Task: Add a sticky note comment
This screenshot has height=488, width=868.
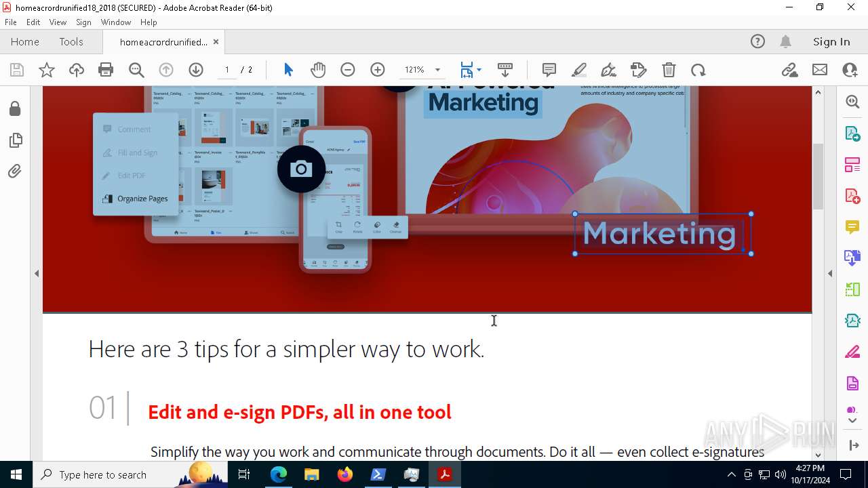Action: 549,70
